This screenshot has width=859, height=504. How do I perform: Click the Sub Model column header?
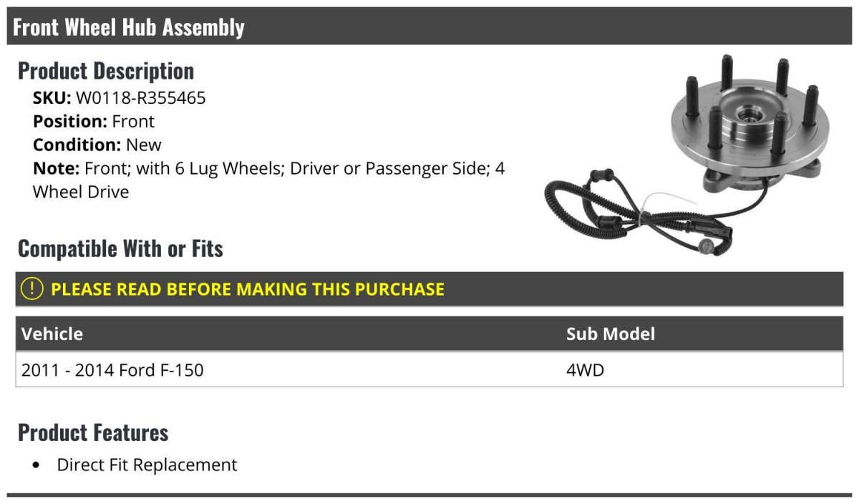[x=610, y=334]
